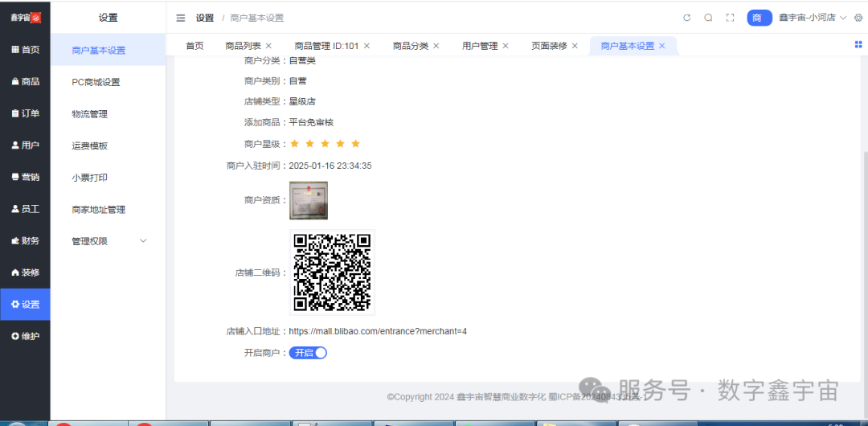
Task: Click the 店铺入口地址 mall URL
Action: pyautogui.click(x=378, y=331)
